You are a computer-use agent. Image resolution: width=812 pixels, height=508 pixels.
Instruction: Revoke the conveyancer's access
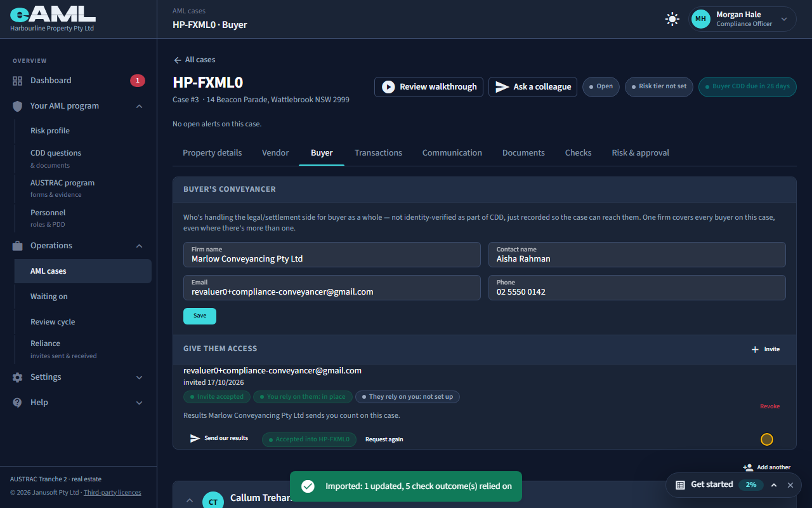(770, 406)
